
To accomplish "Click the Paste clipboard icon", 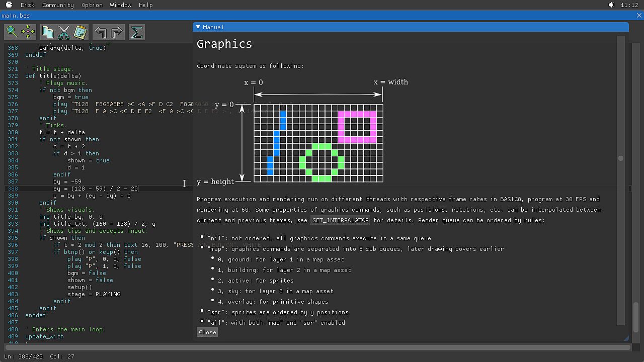I will point(80,32).
